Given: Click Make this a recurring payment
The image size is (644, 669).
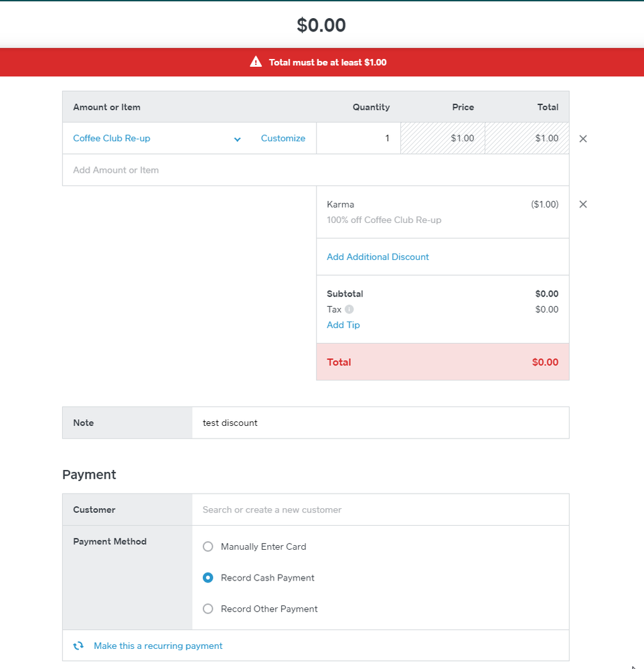Looking at the screenshot, I should (x=158, y=646).
